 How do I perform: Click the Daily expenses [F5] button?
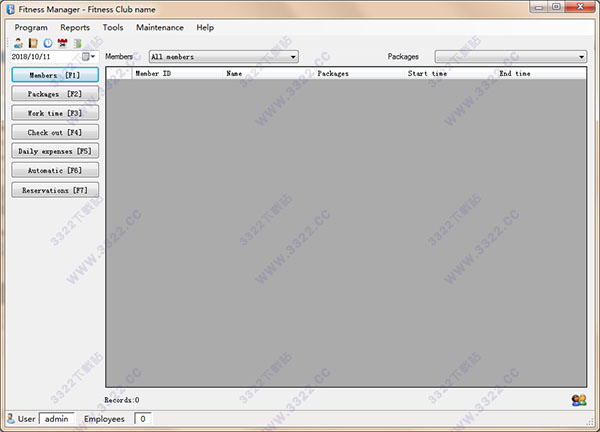click(55, 151)
